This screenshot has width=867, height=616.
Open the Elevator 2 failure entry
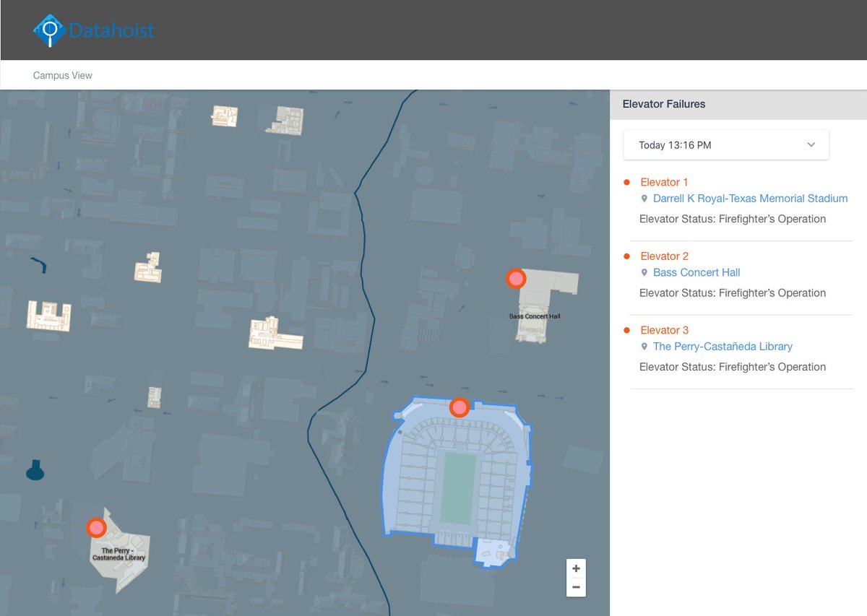click(665, 256)
